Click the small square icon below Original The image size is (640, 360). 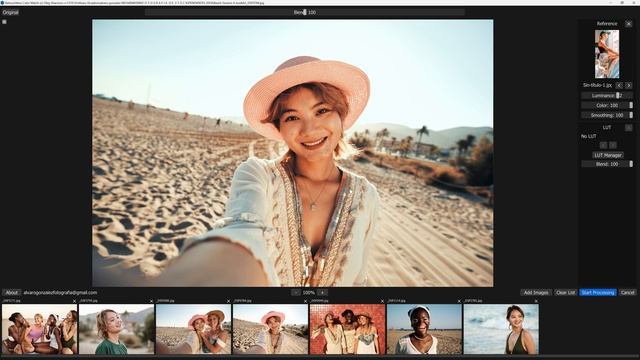4,22
